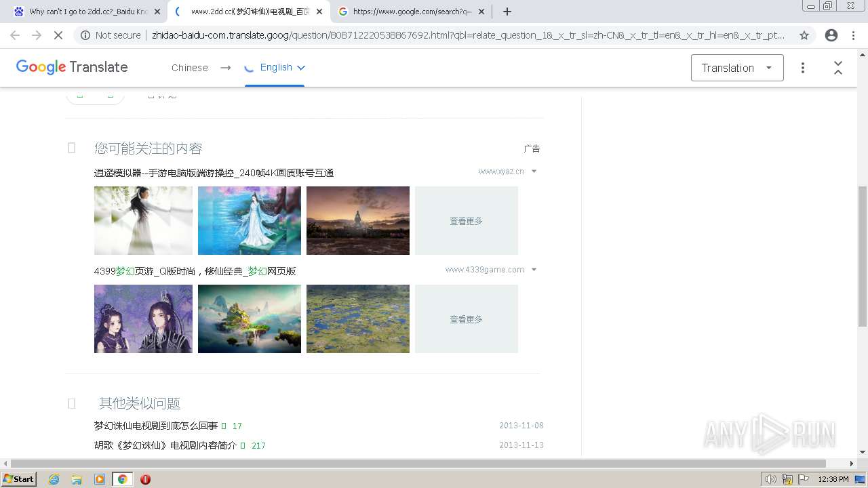Click the 其他类似问题 heading
The height and width of the screenshot is (488, 868).
pyautogui.click(x=140, y=403)
